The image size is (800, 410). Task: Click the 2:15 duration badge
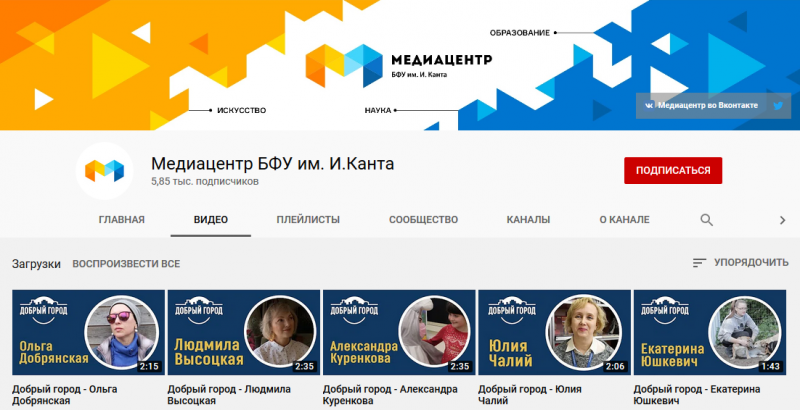(x=149, y=366)
